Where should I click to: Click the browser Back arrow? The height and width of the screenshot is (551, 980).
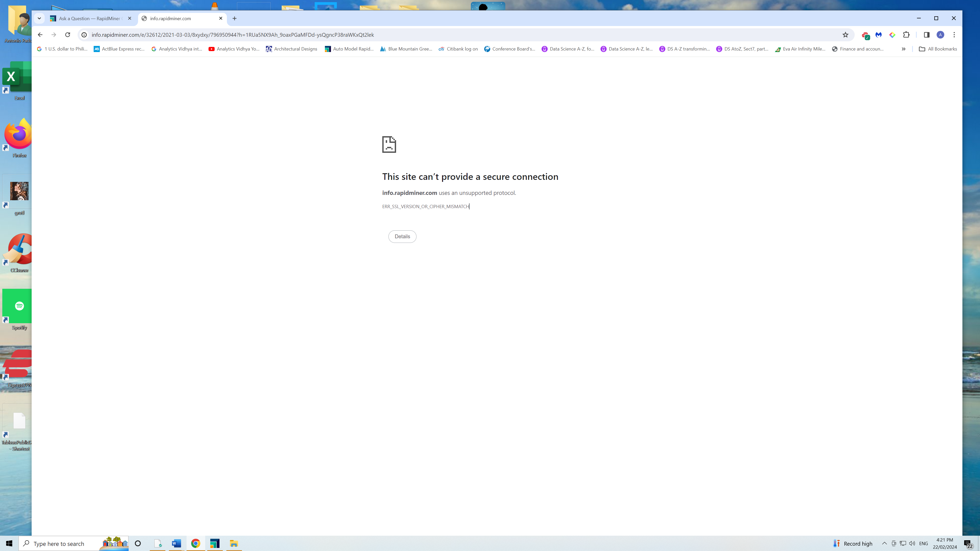tap(40, 35)
